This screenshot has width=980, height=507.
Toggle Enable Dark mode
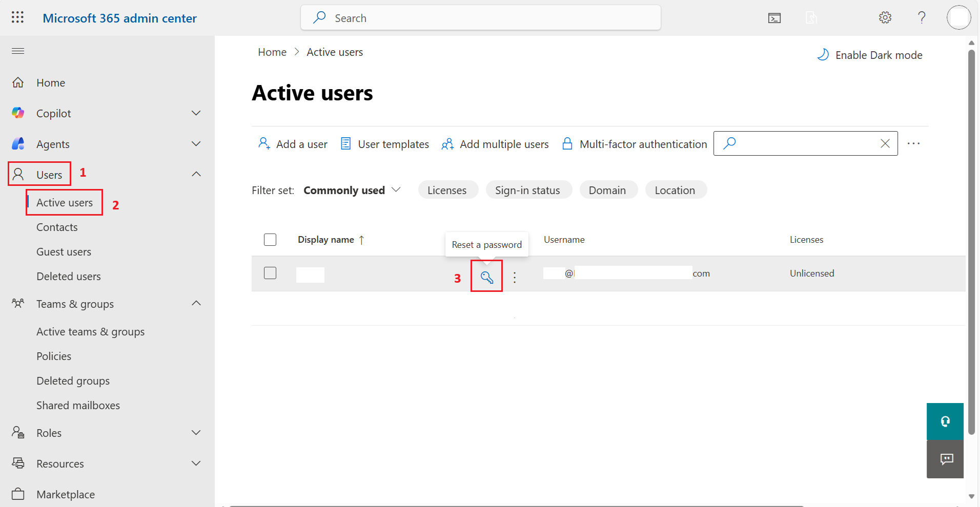[869, 55]
